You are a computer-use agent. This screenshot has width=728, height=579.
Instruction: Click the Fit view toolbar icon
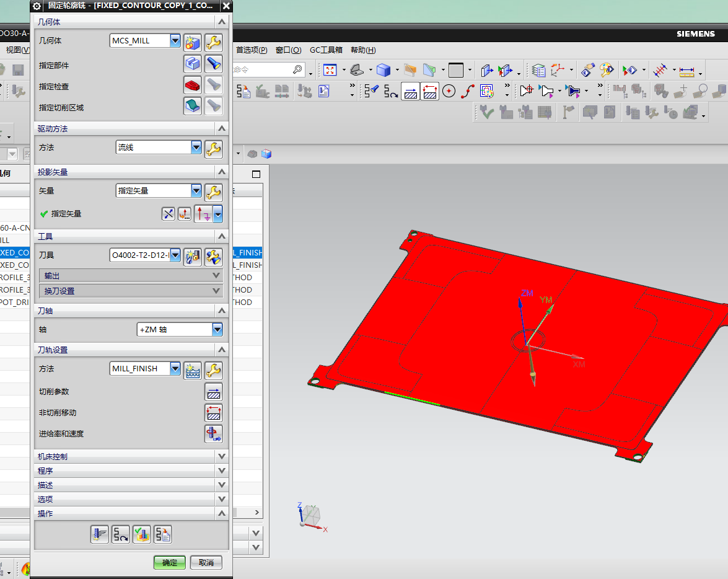[x=330, y=70]
